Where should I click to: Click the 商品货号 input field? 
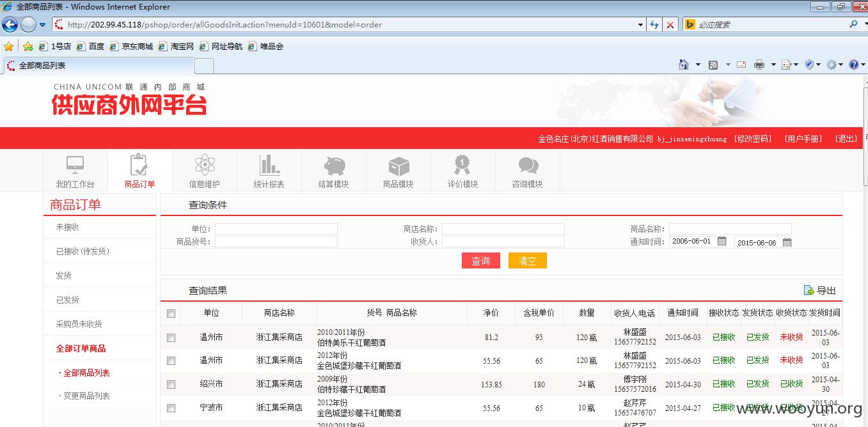click(x=276, y=242)
